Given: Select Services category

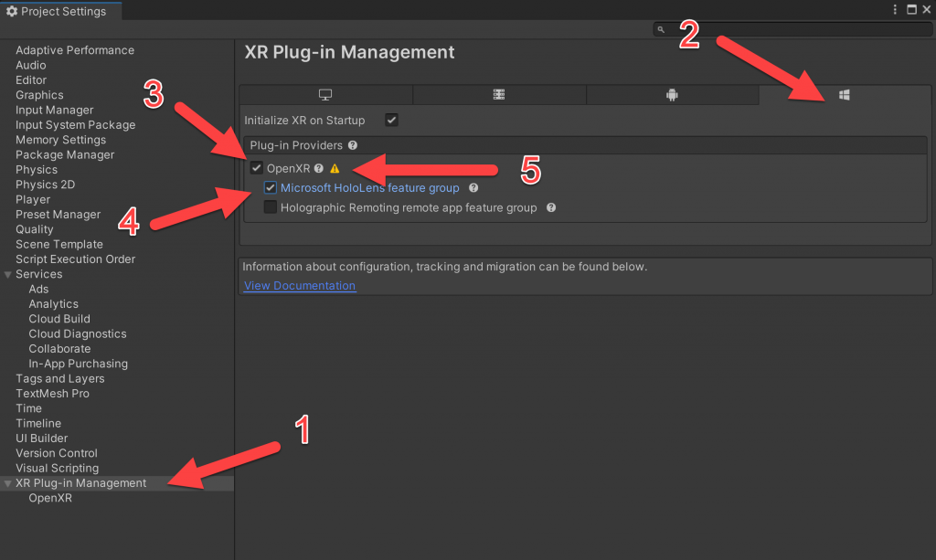Looking at the screenshot, I should pyautogui.click(x=38, y=274).
